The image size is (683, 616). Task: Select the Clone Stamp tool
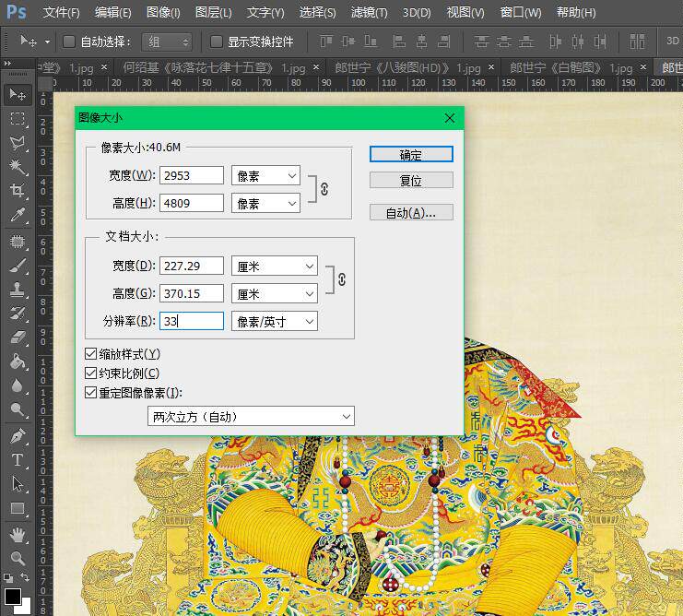(x=18, y=290)
